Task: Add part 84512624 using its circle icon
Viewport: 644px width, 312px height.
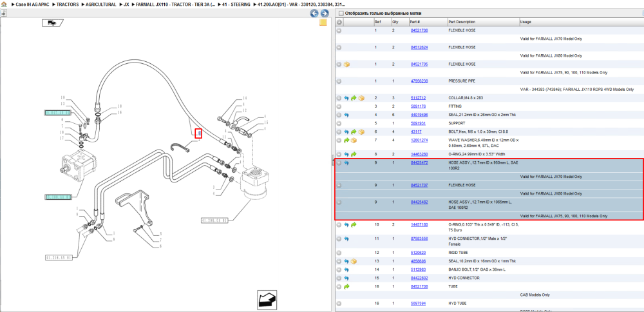Action: tap(339, 47)
